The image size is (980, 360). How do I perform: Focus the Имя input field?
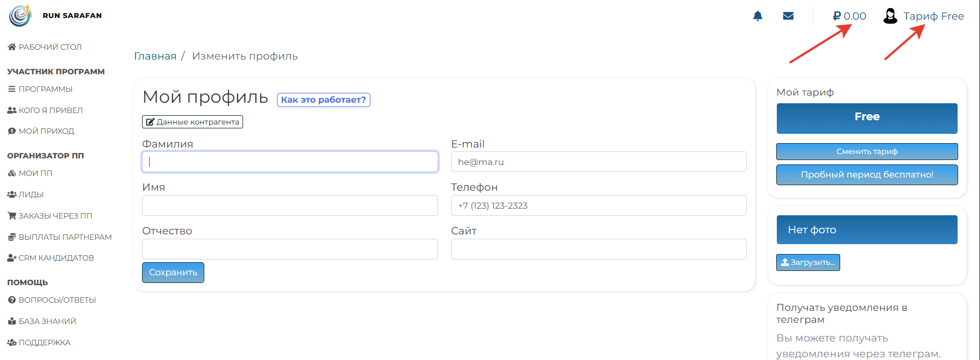coord(290,205)
